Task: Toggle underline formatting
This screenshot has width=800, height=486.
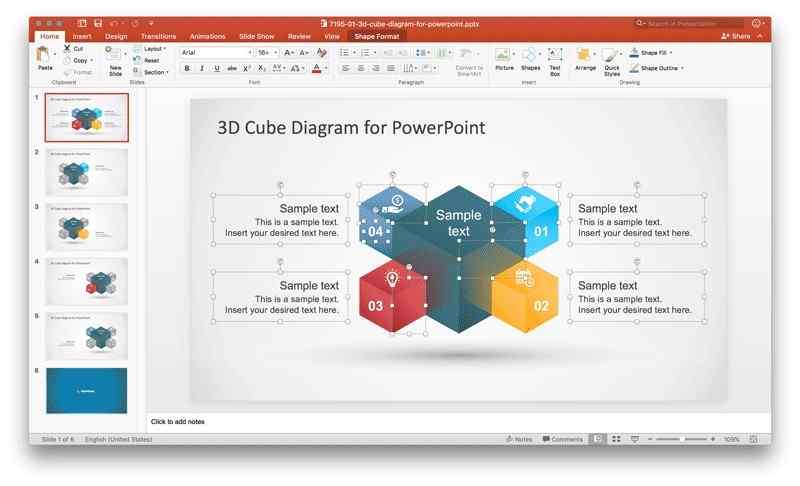Action: (x=217, y=68)
